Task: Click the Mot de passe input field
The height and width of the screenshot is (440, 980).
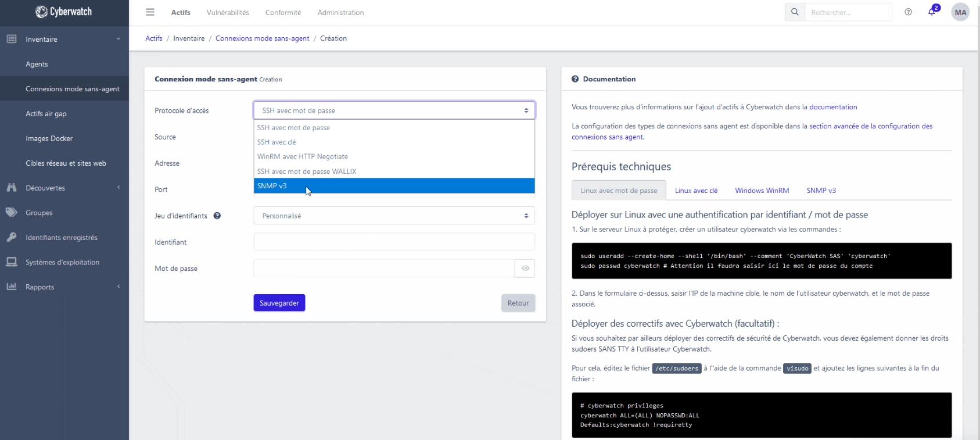Action: point(385,269)
